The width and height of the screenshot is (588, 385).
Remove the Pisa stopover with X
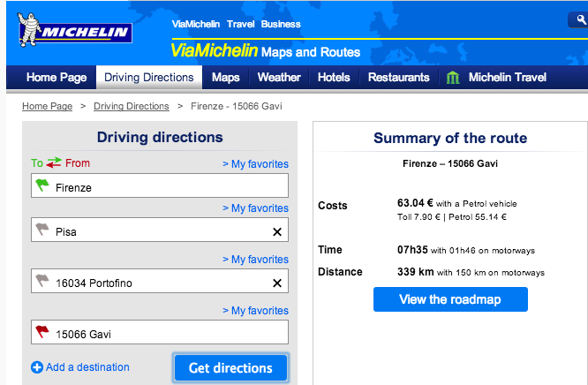tap(277, 232)
